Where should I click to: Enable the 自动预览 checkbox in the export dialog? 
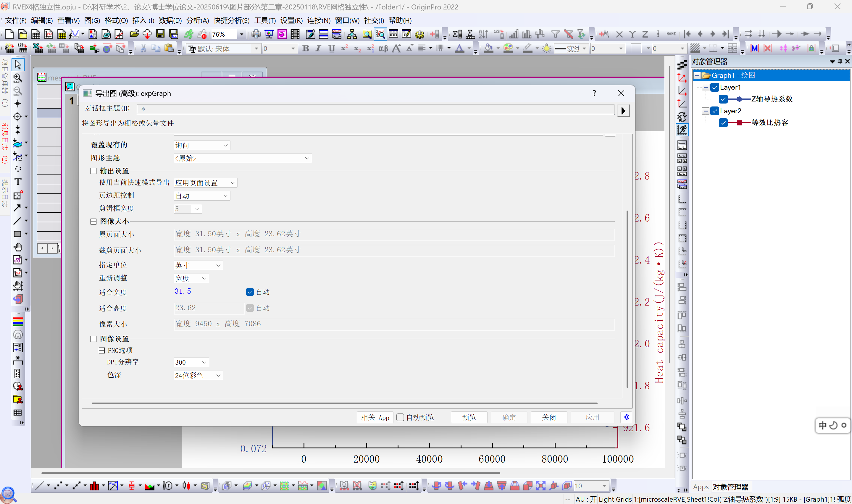click(x=400, y=417)
